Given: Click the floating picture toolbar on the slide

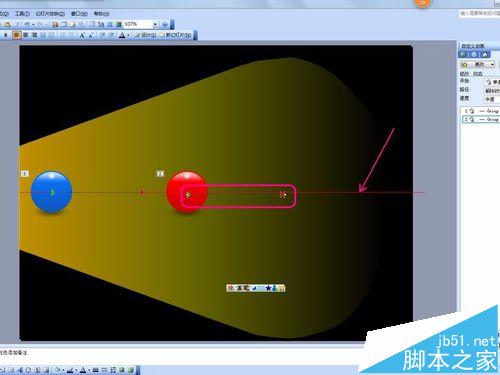Looking at the screenshot, I should [x=256, y=288].
